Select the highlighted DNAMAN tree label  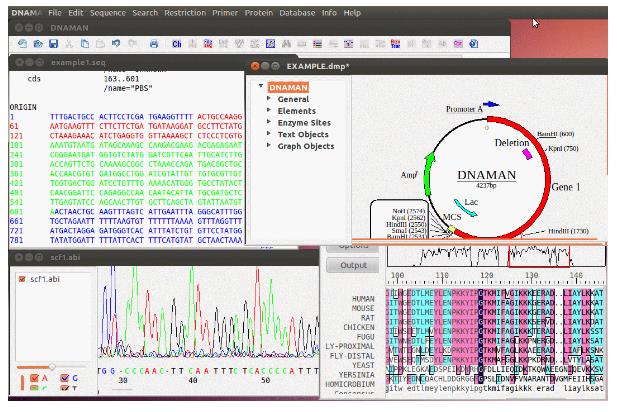288,87
